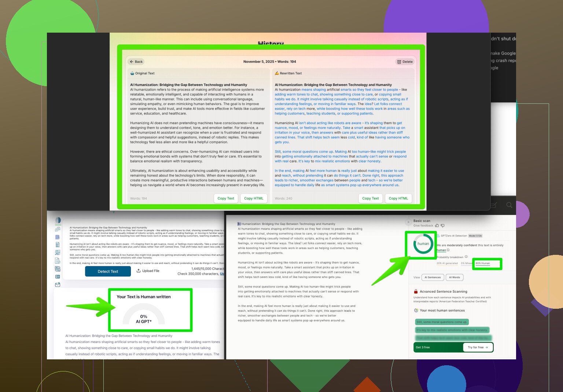Collapse results panel with double chevron

click(408, 222)
